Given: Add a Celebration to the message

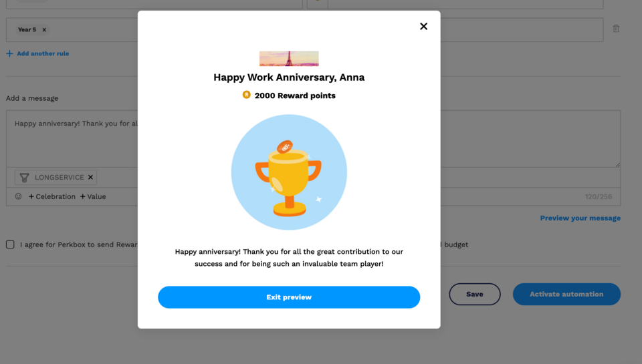Looking at the screenshot, I should tap(52, 196).
